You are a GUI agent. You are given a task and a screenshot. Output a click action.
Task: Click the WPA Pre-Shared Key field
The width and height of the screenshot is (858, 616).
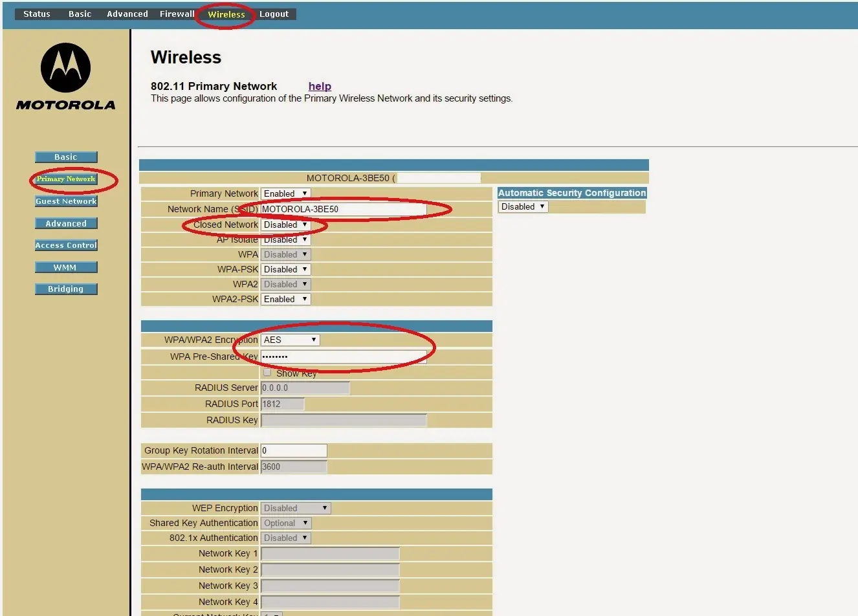pyautogui.click(x=344, y=357)
